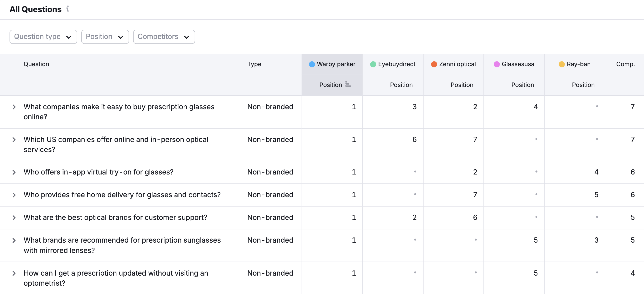This screenshot has height=294, width=644.
Task: Expand the prescription update question row
Action: tap(14, 273)
